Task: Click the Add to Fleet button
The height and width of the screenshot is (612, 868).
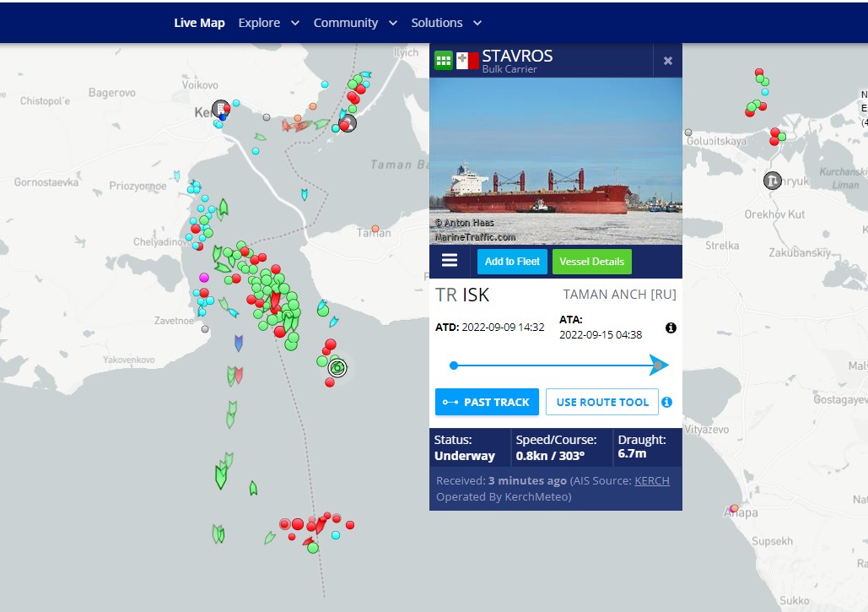Action: (512, 262)
